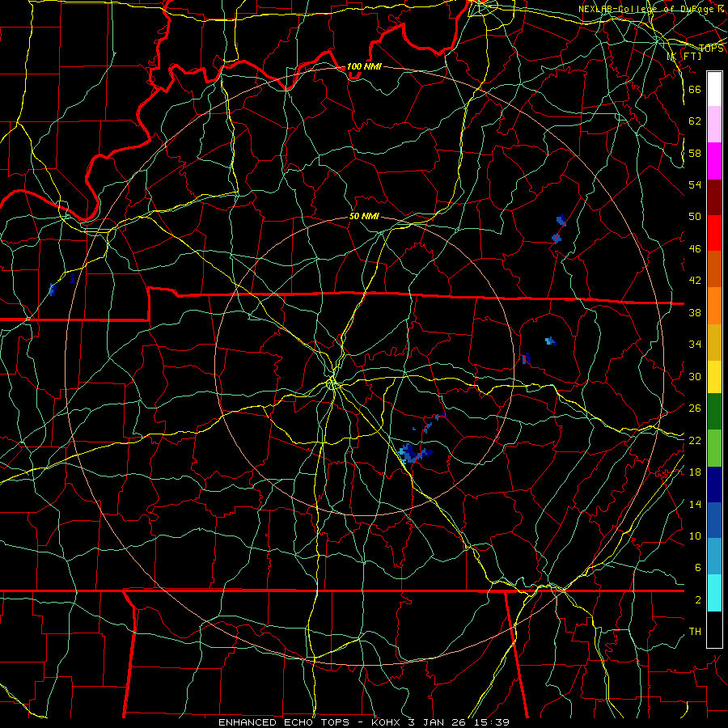Pick the bright orange legend swatch
Screen dimensions: 728x728
pyautogui.click(x=714, y=306)
